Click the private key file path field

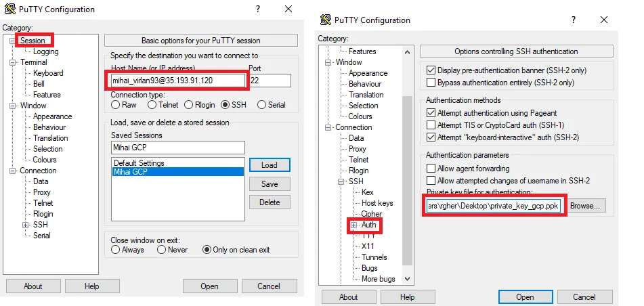click(x=494, y=206)
